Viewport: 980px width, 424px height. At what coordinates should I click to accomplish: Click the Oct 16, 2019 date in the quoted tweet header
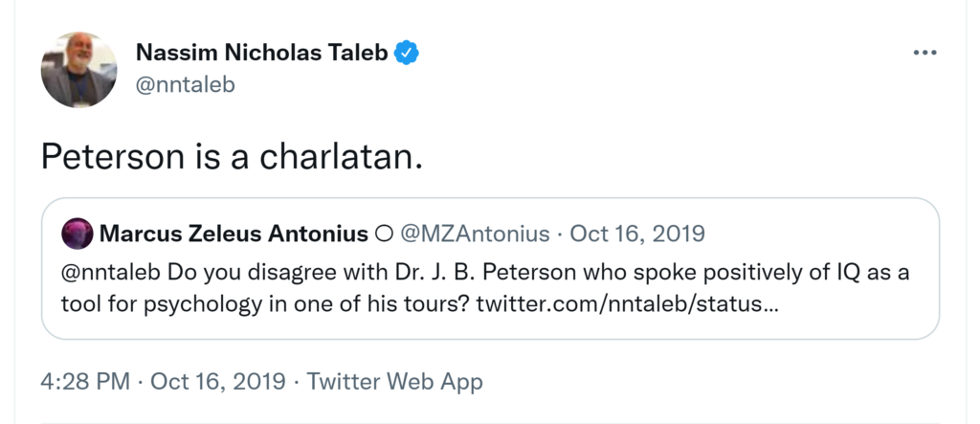(637, 234)
